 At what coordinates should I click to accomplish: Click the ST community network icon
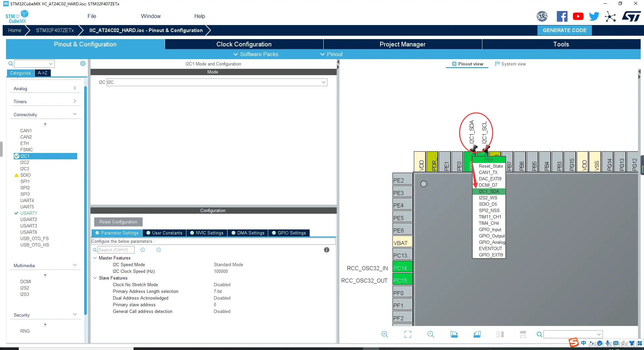coord(610,16)
